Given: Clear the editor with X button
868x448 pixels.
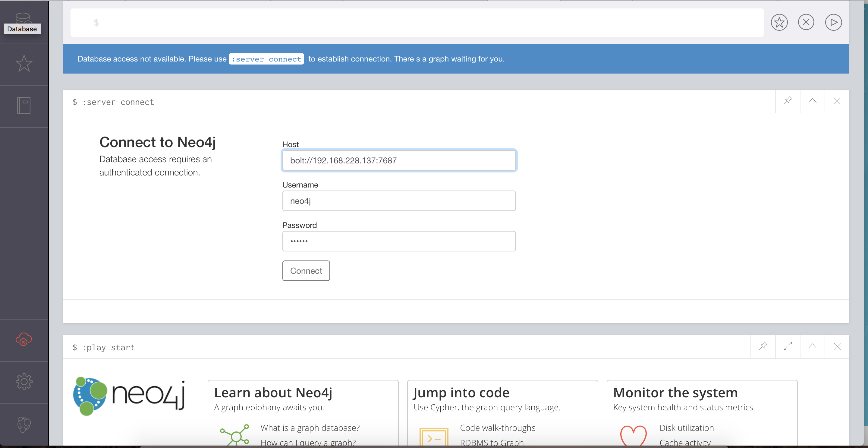Looking at the screenshot, I should click(806, 23).
